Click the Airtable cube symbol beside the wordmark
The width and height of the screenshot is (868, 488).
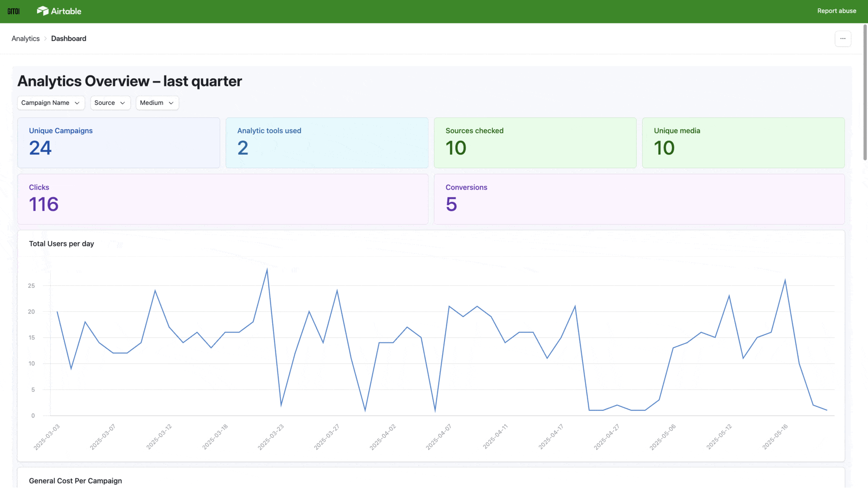click(43, 10)
